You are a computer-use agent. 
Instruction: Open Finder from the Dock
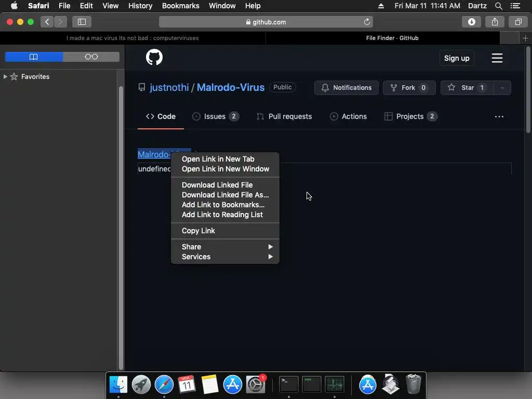click(x=118, y=384)
